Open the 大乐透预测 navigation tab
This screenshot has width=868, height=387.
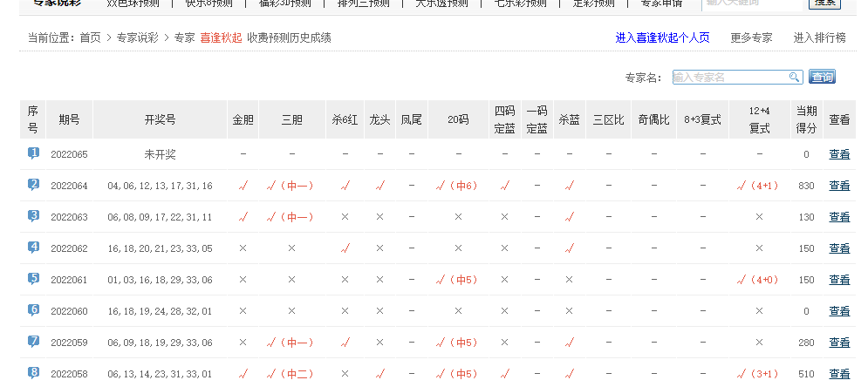coord(439,3)
